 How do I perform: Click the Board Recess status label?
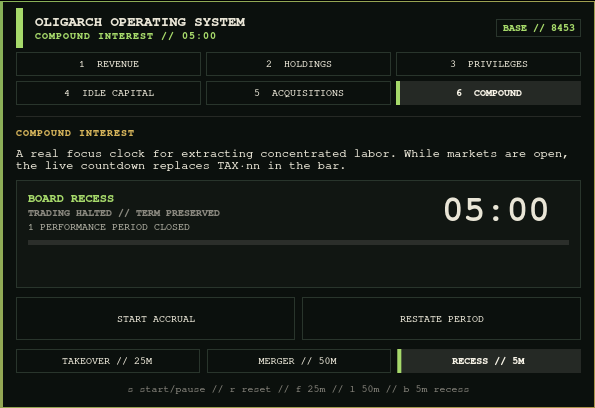tap(71, 198)
